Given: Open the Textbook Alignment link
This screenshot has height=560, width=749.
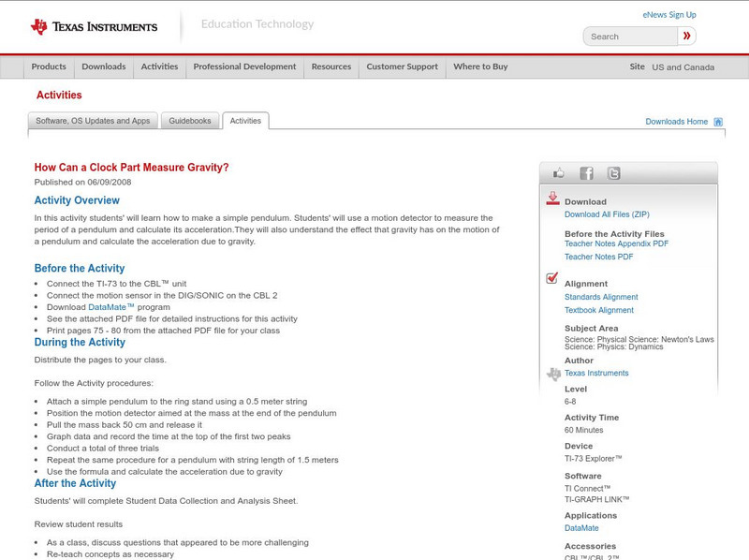Looking at the screenshot, I should coord(599,310).
